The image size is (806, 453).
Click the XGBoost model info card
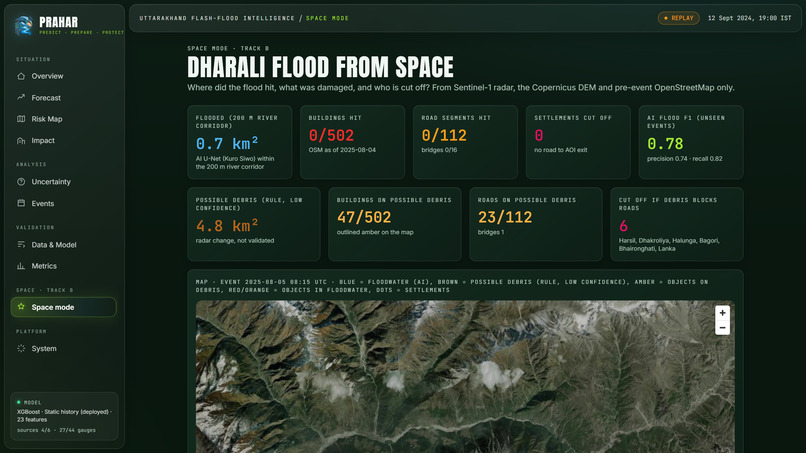coord(64,416)
